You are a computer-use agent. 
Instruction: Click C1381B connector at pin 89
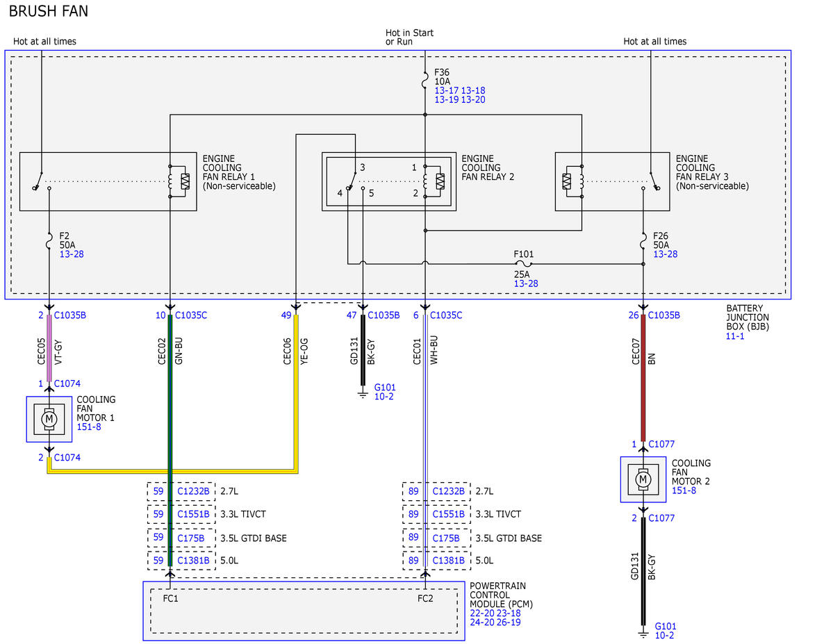pyautogui.click(x=448, y=561)
